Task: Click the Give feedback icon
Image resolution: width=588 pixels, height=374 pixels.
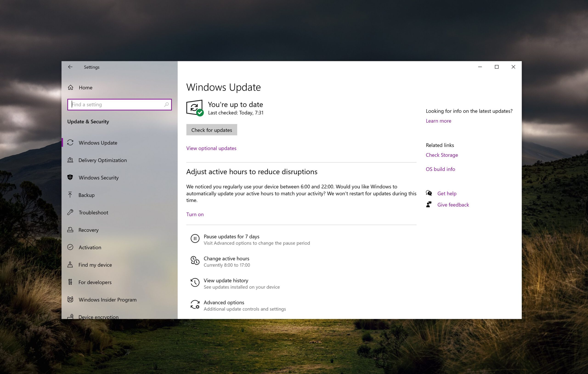Action: click(x=429, y=204)
